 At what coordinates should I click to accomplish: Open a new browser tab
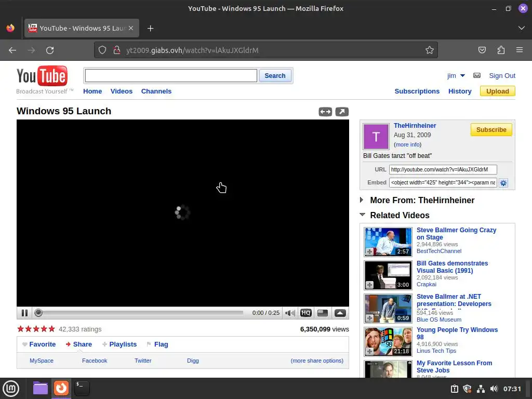[150, 28]
